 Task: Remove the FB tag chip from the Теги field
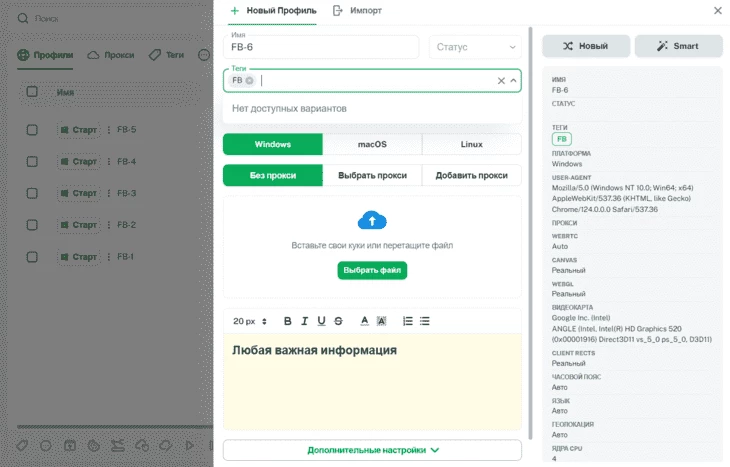[x=250, y=81]
